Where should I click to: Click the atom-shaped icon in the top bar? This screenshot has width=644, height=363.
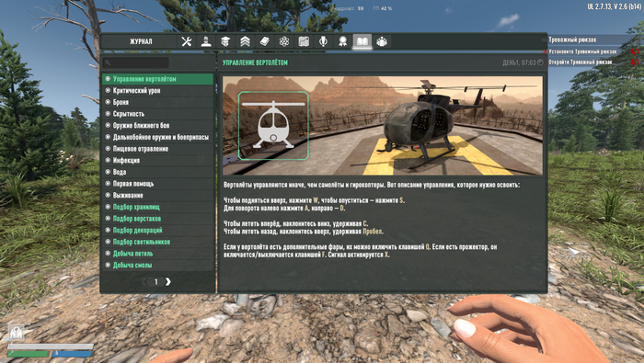[x=284, y=41]
